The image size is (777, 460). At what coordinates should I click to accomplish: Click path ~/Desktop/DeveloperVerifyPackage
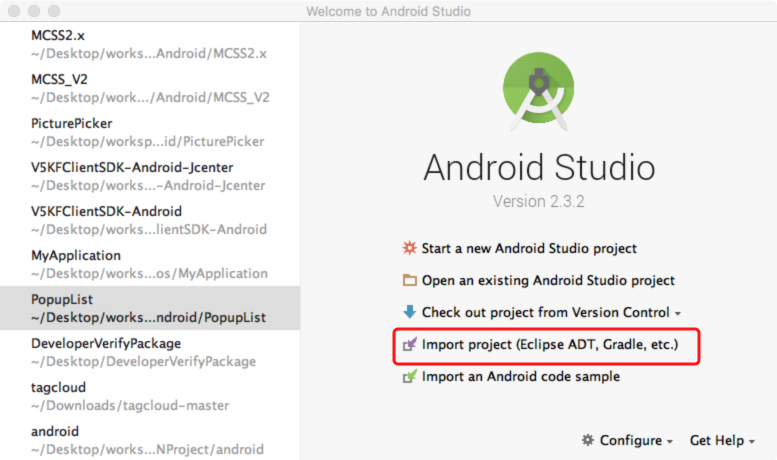click(x=144, y=361)
